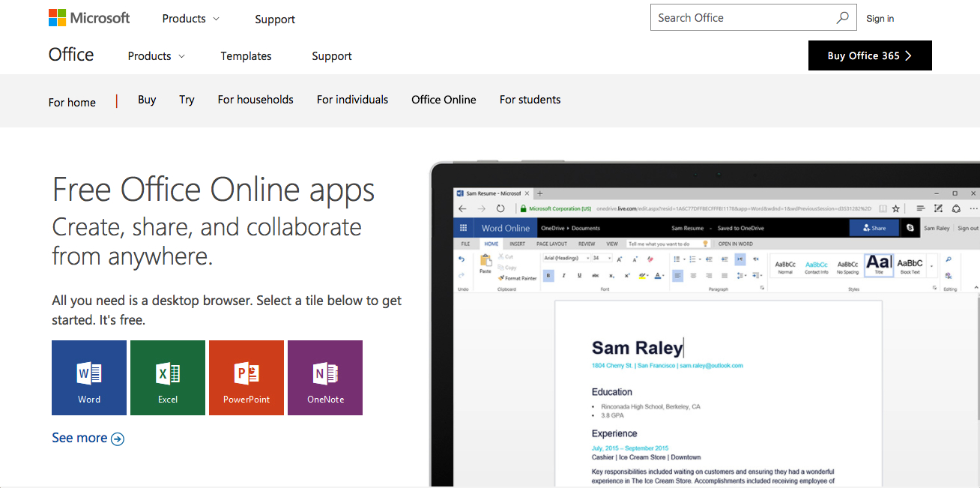This screenshot has width=980, height=488.
Task: Open the Templates menu item
Action: pos(246,56)
